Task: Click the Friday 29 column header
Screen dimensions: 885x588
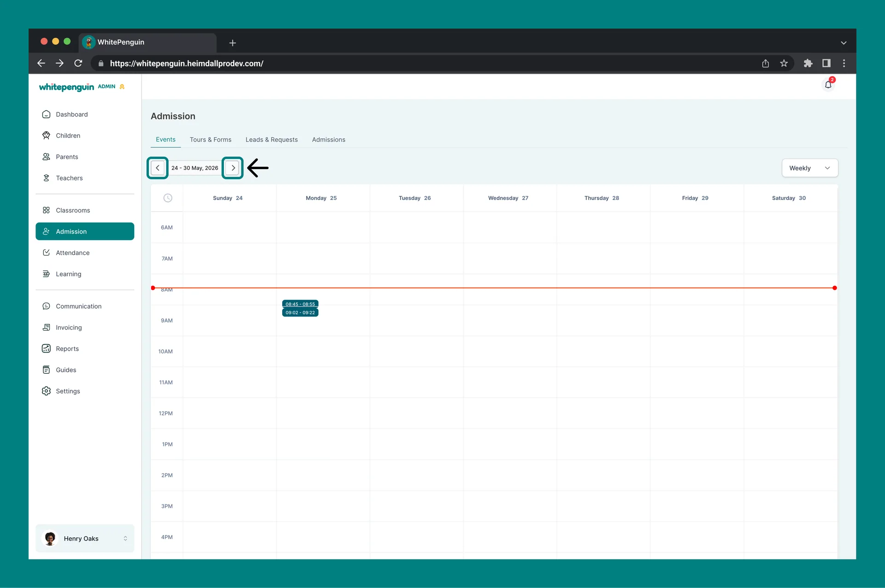Action: pyautogui.click(x=696, y=198)
